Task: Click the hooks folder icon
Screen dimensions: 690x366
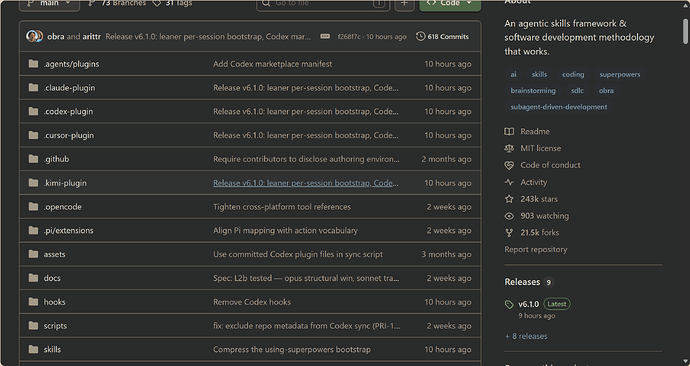Action: [x=33, y=302]
